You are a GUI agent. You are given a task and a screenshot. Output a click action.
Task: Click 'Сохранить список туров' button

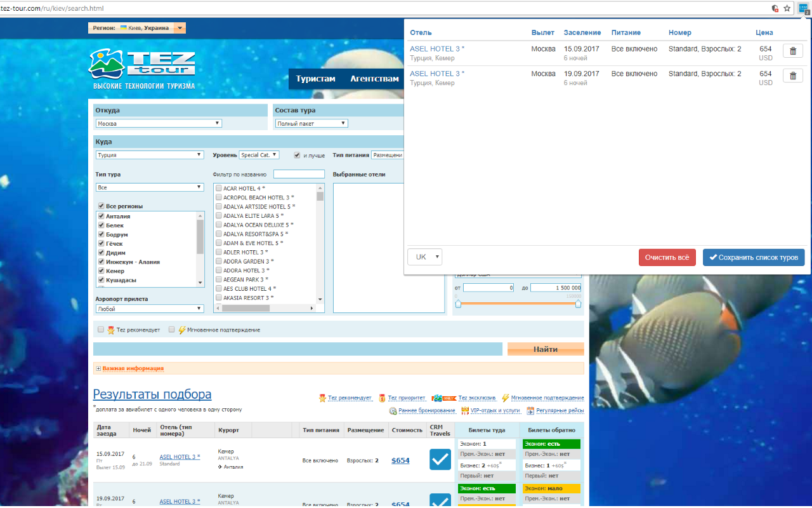coord(754,257)
